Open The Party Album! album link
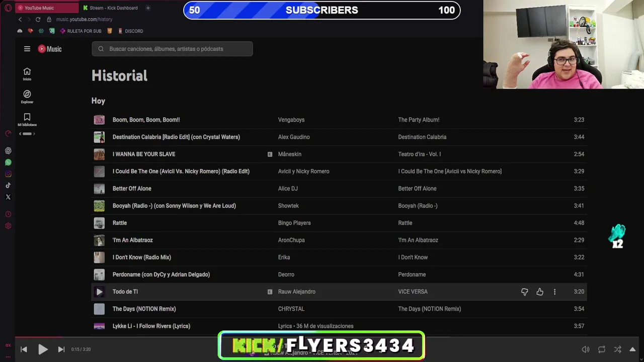Screen dimensions: 644x362 click(x=419, y=120)
